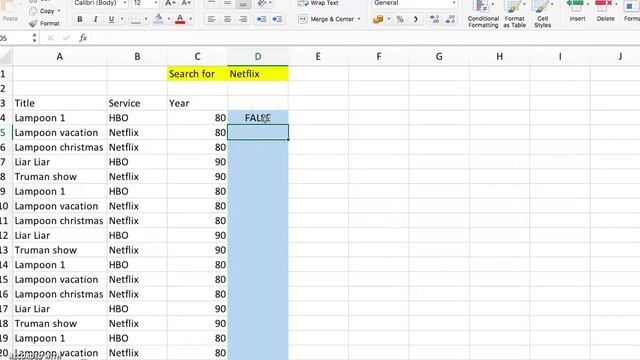
Task: Open fill color dropdown arrow
Action: 169,19
